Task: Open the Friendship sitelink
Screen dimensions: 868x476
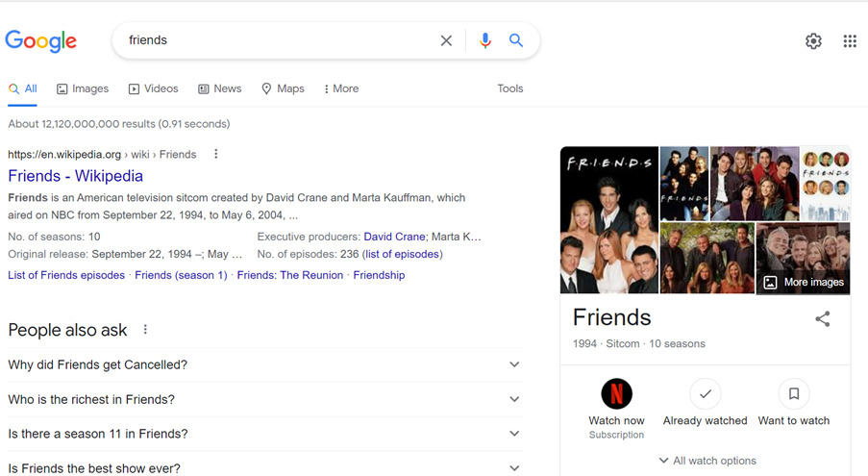Action: 379,275
